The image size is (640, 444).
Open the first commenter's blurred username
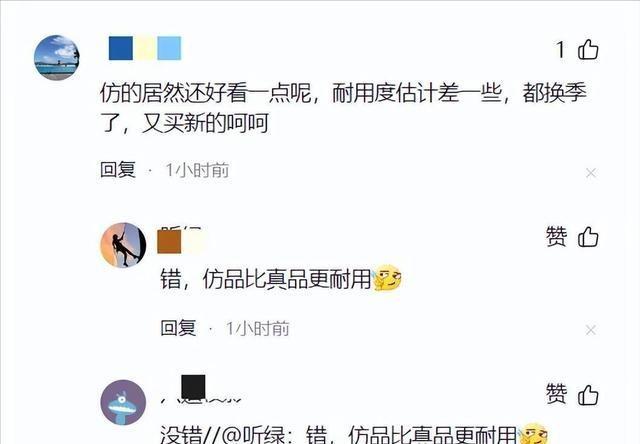click(145, 48)
